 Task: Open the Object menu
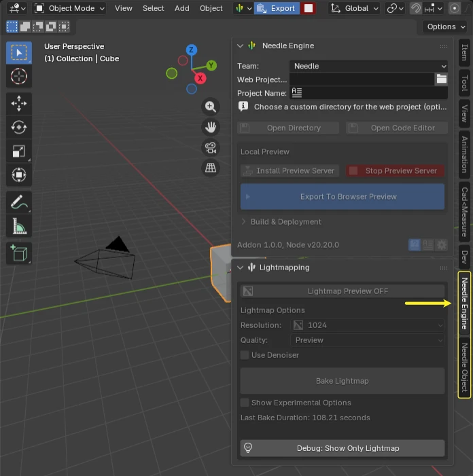click(211, 8)
